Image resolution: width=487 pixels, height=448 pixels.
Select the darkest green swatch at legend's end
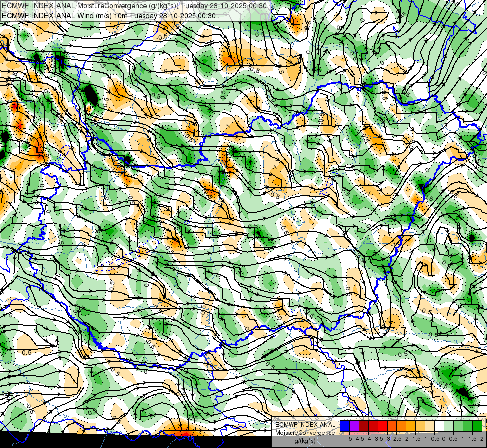[477, 426]
